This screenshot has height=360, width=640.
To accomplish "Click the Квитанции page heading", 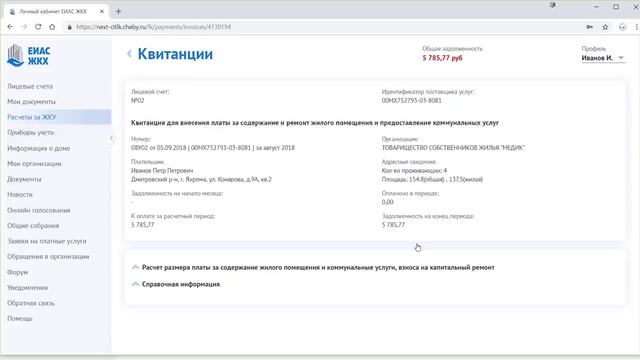I will pos(175,54).
